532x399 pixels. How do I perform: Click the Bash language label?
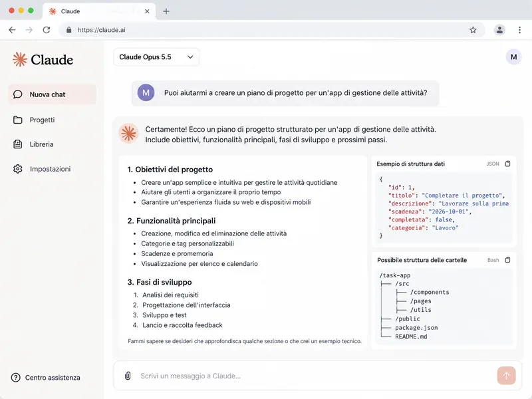[x=493, y=260]
